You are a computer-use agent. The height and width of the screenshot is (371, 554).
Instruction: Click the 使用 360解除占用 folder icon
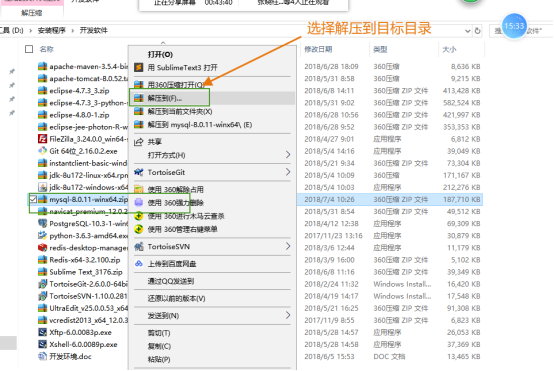click(x=138, y=189)
